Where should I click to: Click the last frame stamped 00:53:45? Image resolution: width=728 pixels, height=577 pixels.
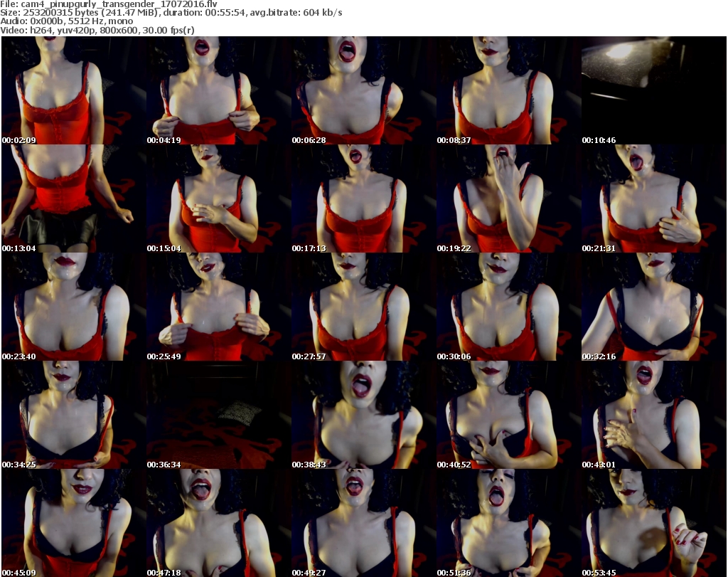654,523
